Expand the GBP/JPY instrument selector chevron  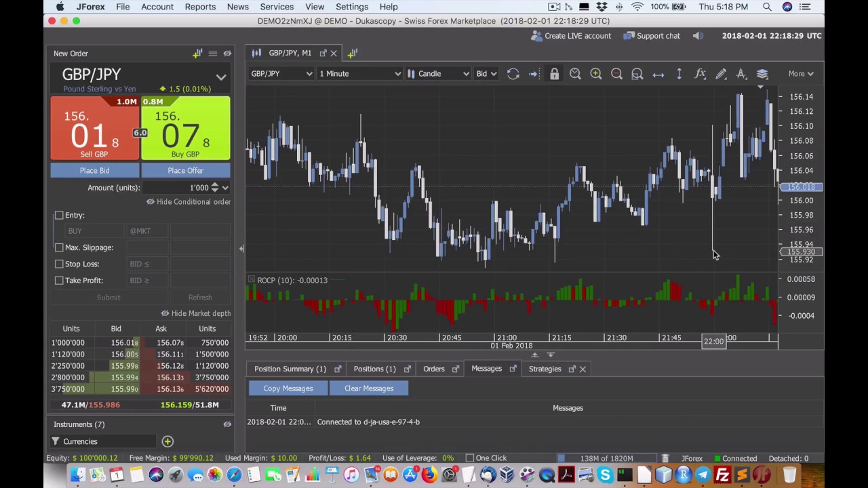(220, 77)
